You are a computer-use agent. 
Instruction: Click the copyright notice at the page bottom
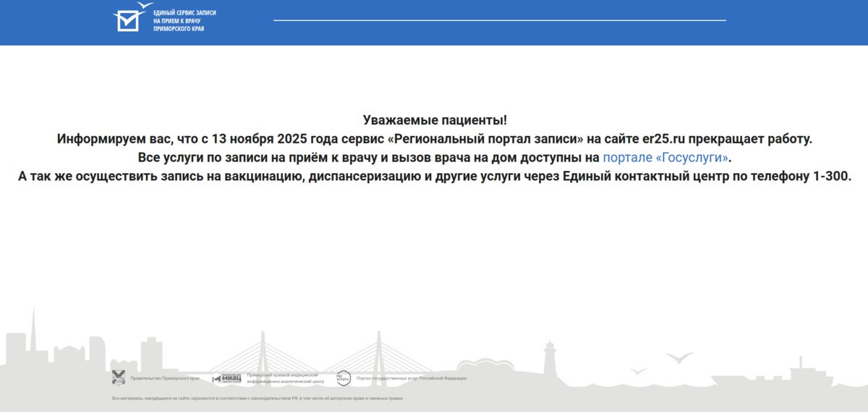click(x=258, y=398)
